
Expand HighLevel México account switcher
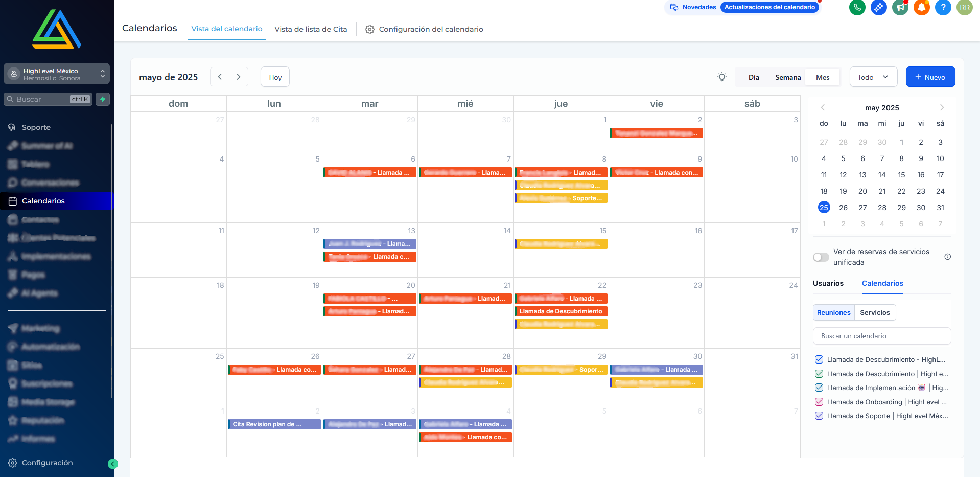click(x=57, y=74)
